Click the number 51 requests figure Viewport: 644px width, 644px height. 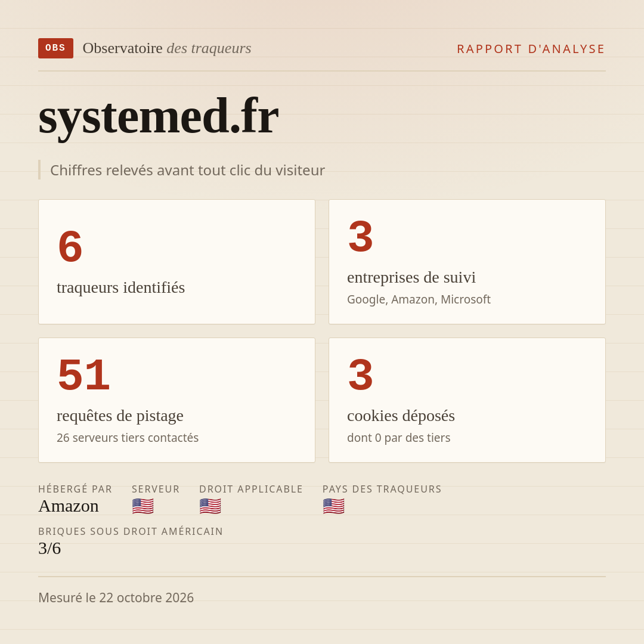point(84,374)
